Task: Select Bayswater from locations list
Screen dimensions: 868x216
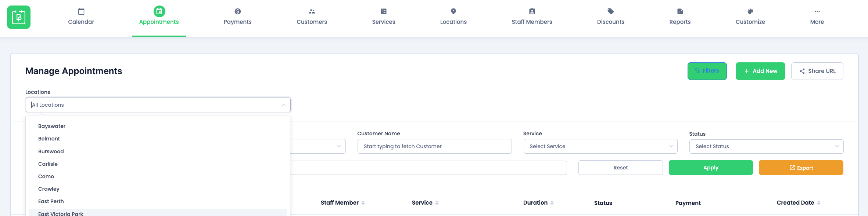Action: click(158, 126)
